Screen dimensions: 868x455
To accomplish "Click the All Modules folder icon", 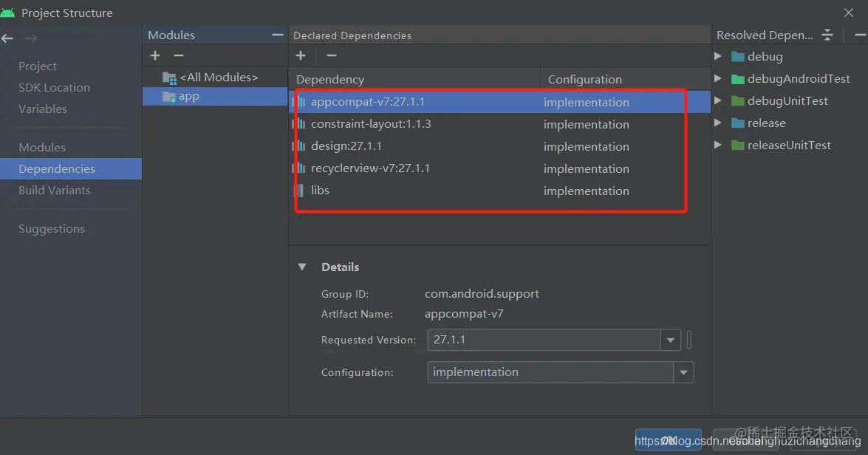I will (169, 78).
